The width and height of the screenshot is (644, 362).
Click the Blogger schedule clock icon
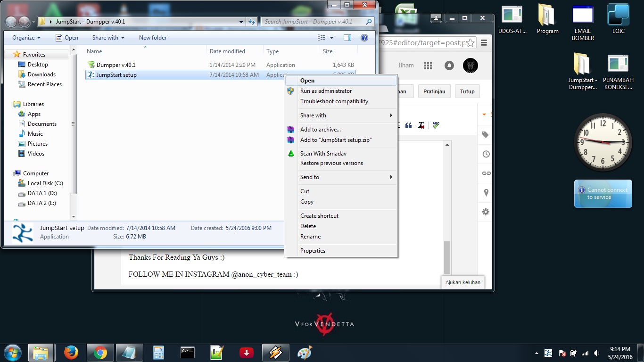pyautogui.click(x=486, y=154)
